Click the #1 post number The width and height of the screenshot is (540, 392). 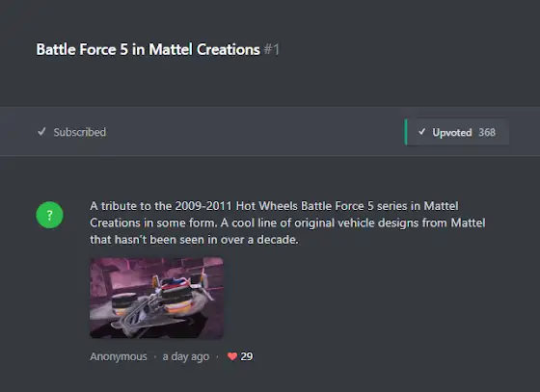point(272,49)
